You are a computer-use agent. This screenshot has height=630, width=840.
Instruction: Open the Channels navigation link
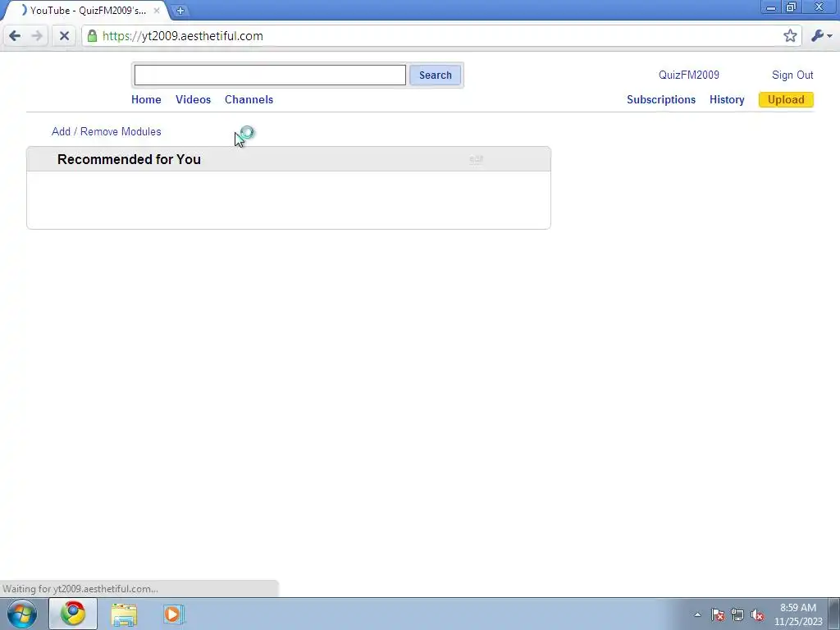tap(249, 99)
